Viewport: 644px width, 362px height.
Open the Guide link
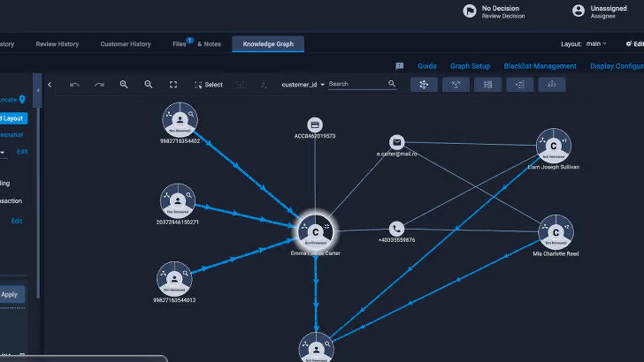(x=427, y=67)
